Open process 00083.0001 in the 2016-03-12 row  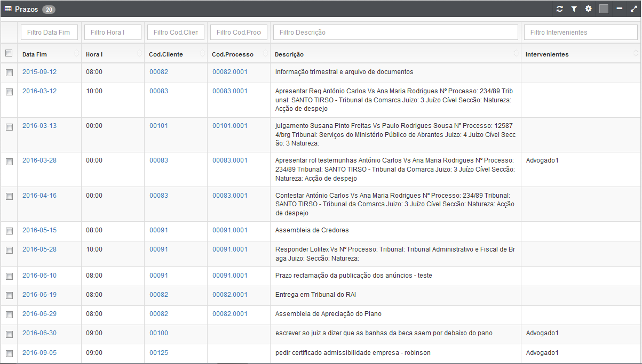[x=230, y=91]
